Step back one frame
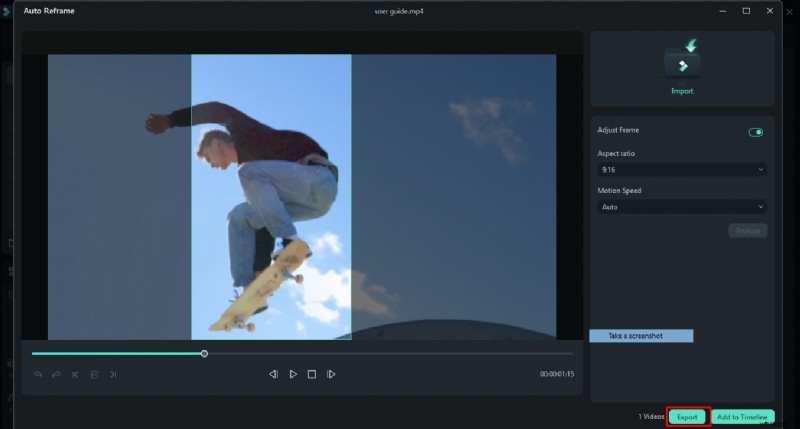This screenshot has height=429, width=800. tap(273, 374)
